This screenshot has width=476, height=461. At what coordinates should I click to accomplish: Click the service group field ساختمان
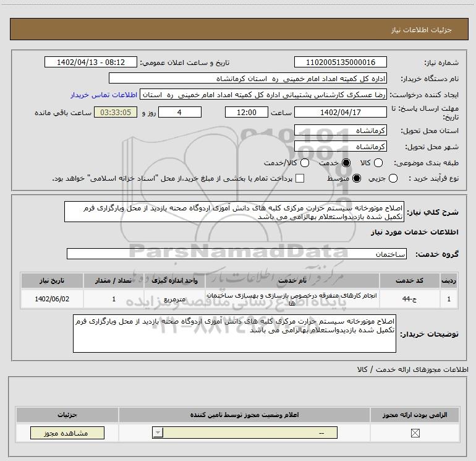point(237,254)
